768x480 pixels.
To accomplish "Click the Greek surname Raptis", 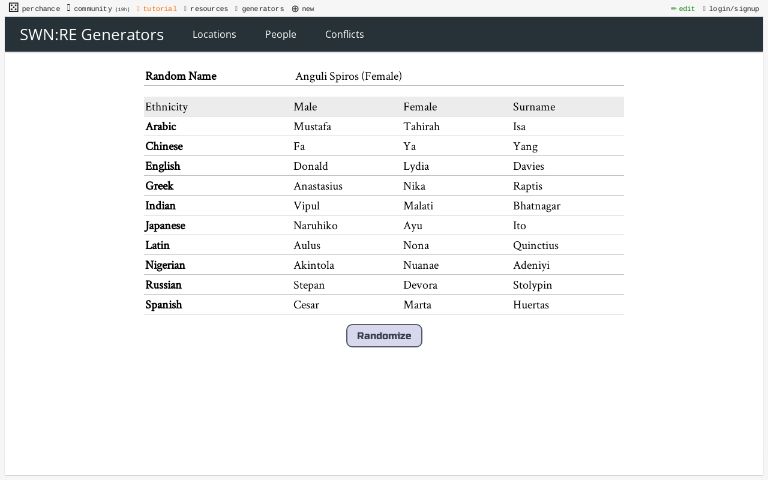I will (x=529, y=186).
